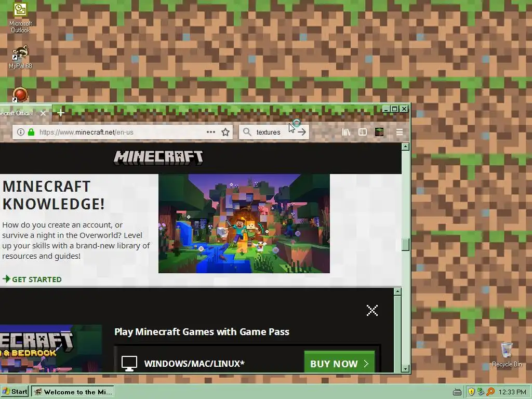This screenshot has width=532, height=399.
Task: Close the Minecraft Official browser tab
Action: click(x=43, y=113)
